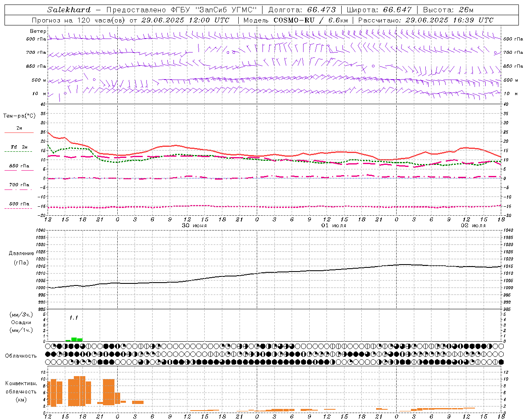Click the Salekhard station title
Screen dimensions: 525x420
[69, 10]
